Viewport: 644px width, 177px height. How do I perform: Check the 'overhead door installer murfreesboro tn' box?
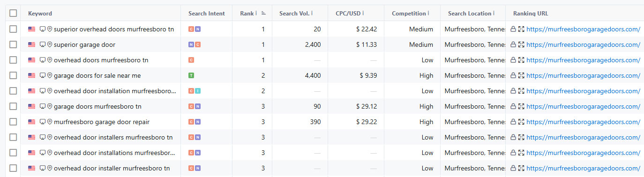click(x=13, y=168)
